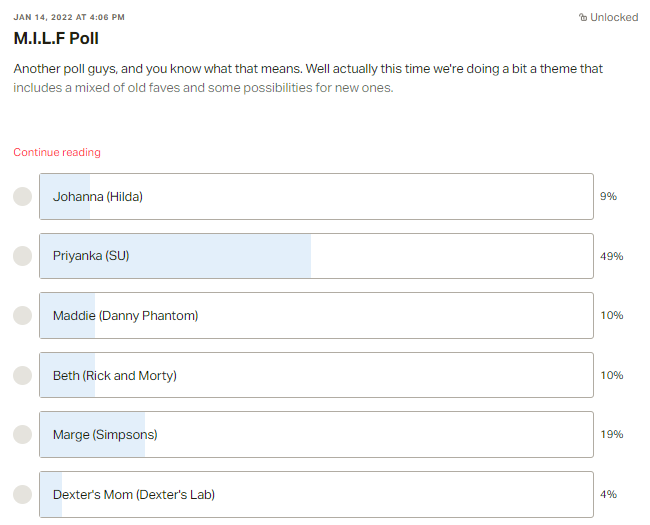Pick the Beth (Rick and Morty) radio button
650x525 pixels.
tap(22, 375)
